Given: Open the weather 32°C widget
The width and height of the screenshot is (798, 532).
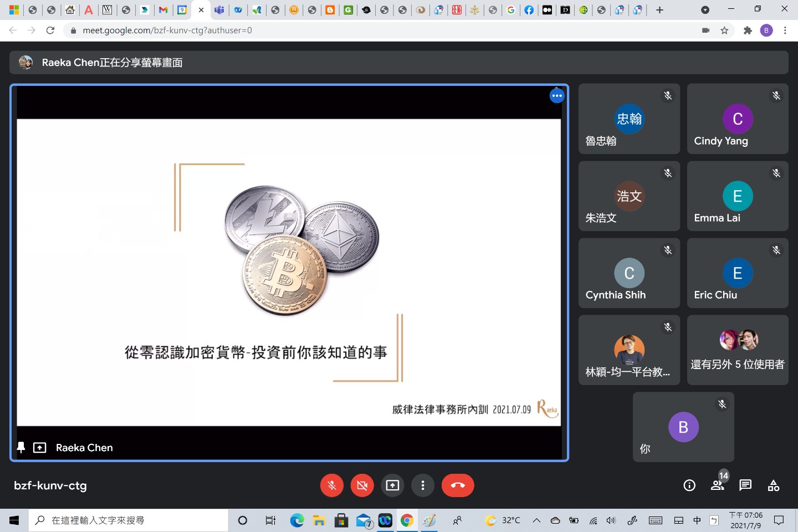Looking at the screenshot, I should [x=503, y=520].
